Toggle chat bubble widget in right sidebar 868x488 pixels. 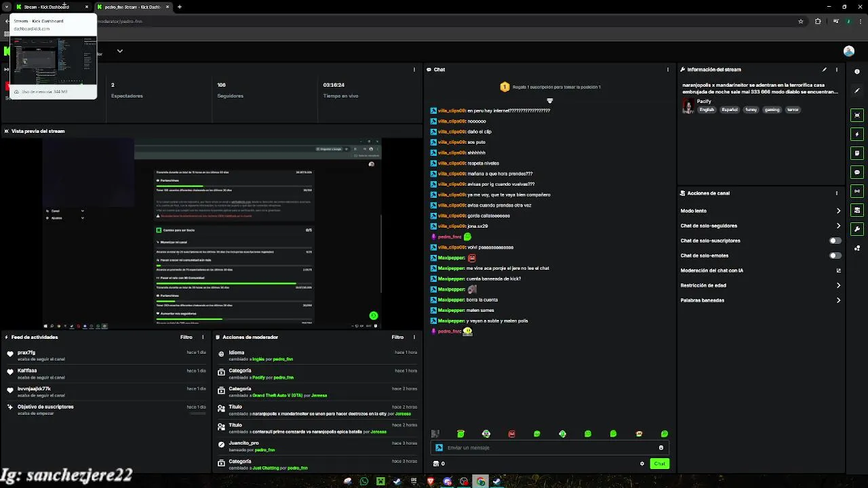[x=857, y=172]
